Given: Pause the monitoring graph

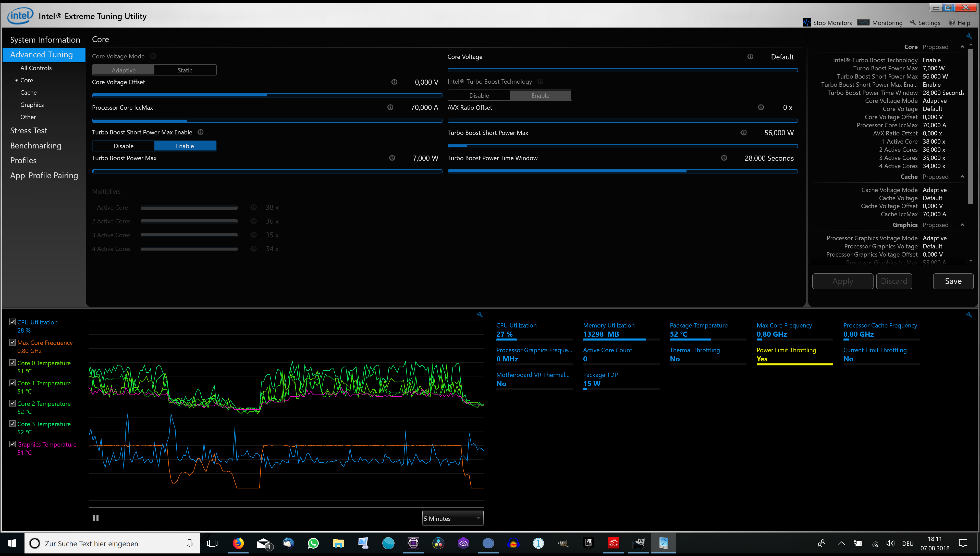Looking at the screenshot, I should (x=95, y=518).
